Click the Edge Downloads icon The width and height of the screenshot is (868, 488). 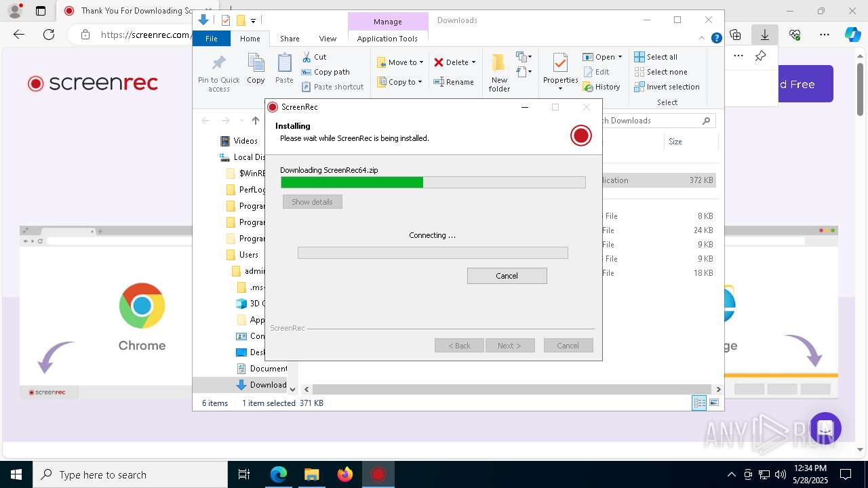pos(765,35)
